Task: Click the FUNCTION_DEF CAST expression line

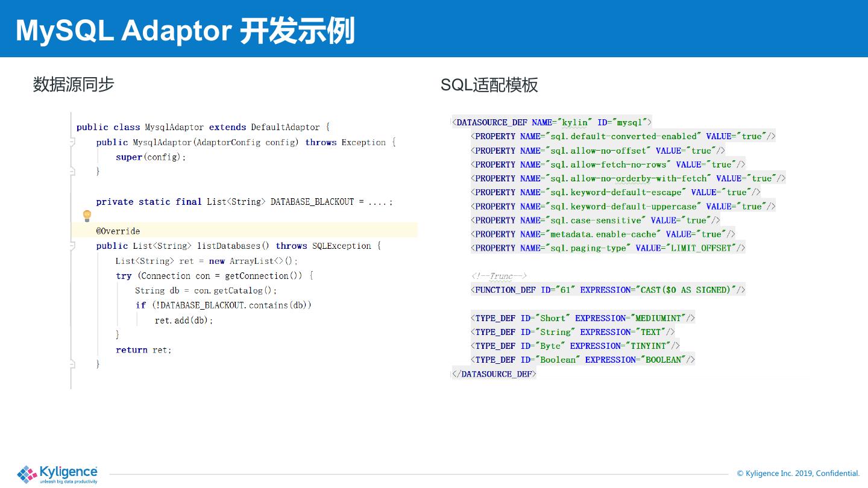Action: (x=608, y=290)
